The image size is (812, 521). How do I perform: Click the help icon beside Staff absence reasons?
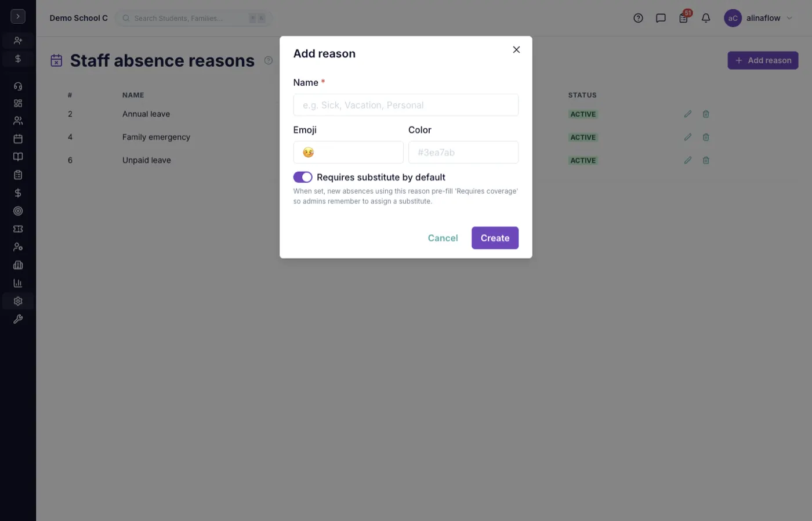coord(268,60)
